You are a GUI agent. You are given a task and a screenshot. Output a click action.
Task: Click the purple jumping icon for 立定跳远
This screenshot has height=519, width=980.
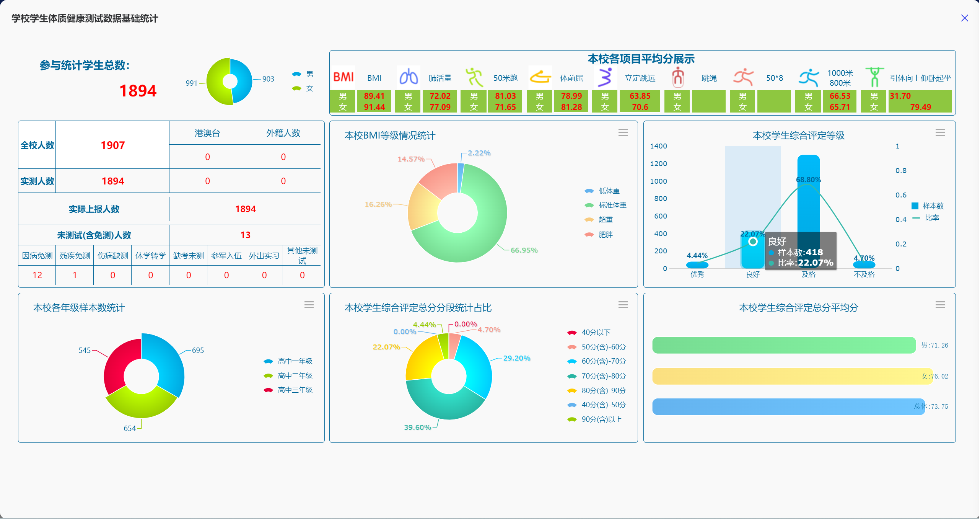pos(605,77)
